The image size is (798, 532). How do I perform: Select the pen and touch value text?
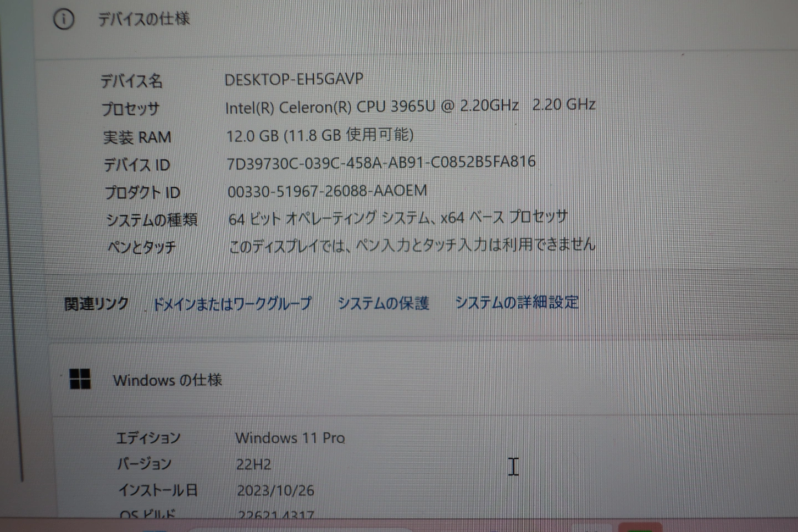(412, 244)
